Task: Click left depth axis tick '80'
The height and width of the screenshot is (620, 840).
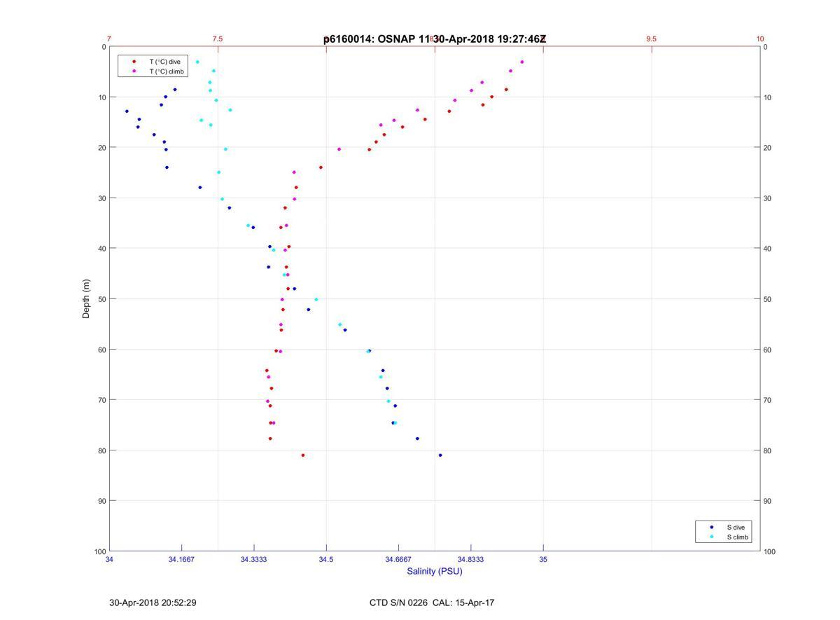Action: (x=102, y=450)
